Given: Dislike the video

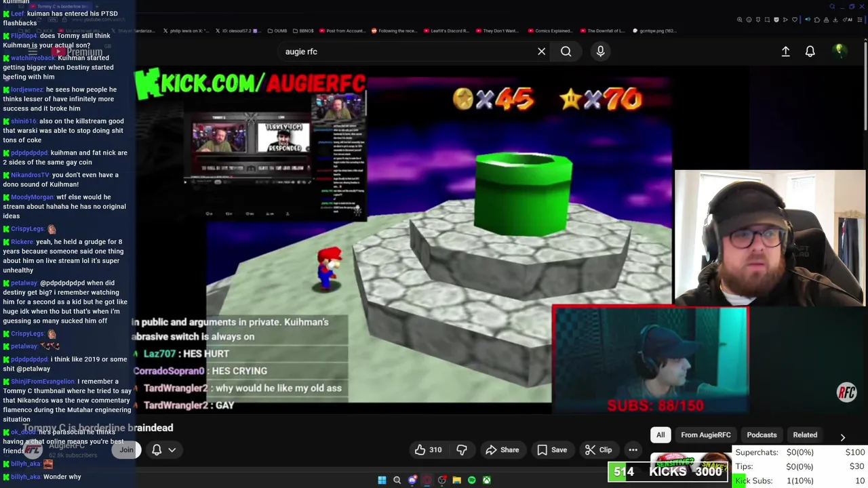Looking at the screenshot, I should [462, 450].
